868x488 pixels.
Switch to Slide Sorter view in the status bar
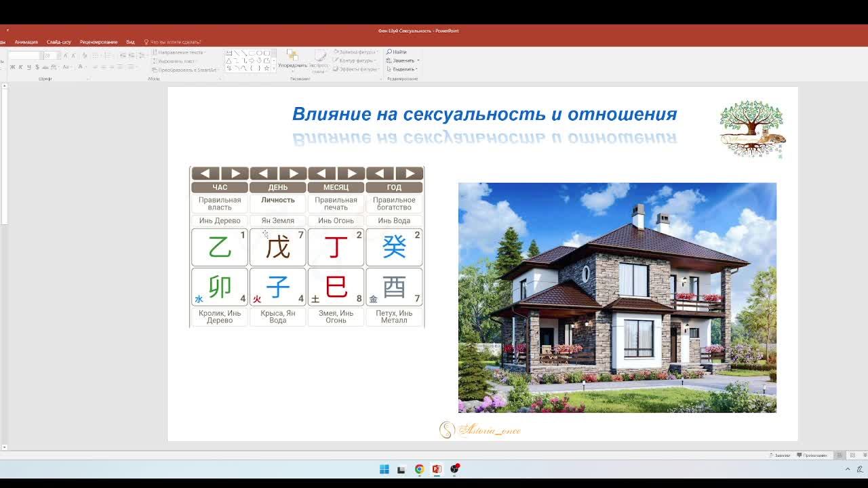852,455
